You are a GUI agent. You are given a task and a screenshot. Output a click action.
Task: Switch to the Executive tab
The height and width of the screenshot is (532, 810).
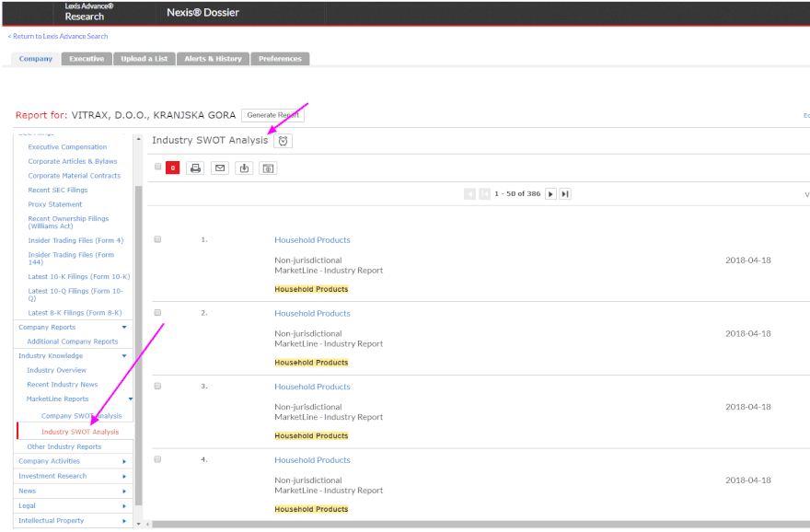click(87, 59)
